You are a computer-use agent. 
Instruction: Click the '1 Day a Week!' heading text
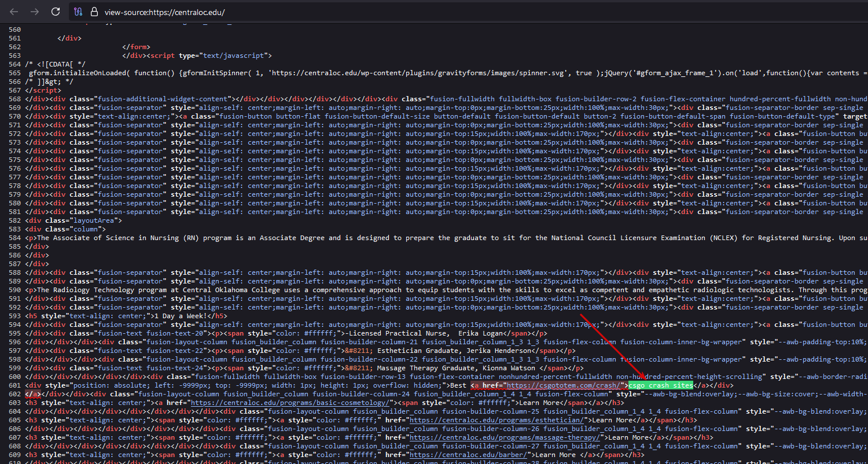[181, 316]
